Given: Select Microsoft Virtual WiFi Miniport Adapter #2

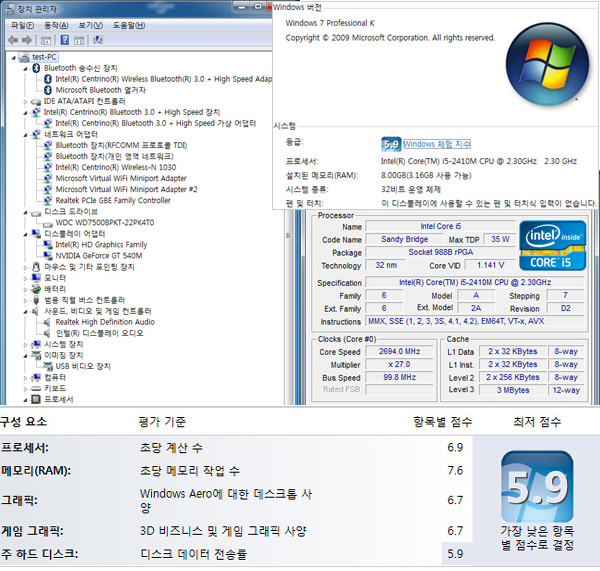Looking at the screenshot, I should point(127,189).
